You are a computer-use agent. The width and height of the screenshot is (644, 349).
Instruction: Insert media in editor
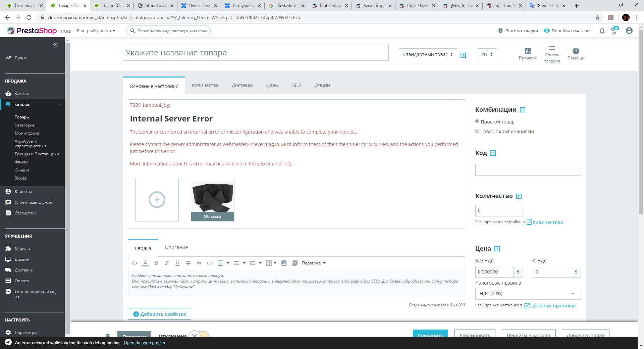[x=294, y=263]
